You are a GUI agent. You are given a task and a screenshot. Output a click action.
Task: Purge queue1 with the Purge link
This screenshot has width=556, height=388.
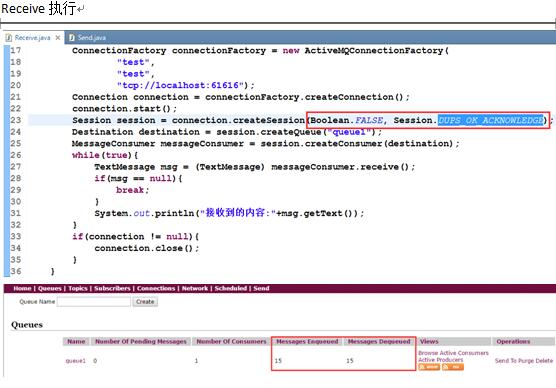[x=526, y=361]
